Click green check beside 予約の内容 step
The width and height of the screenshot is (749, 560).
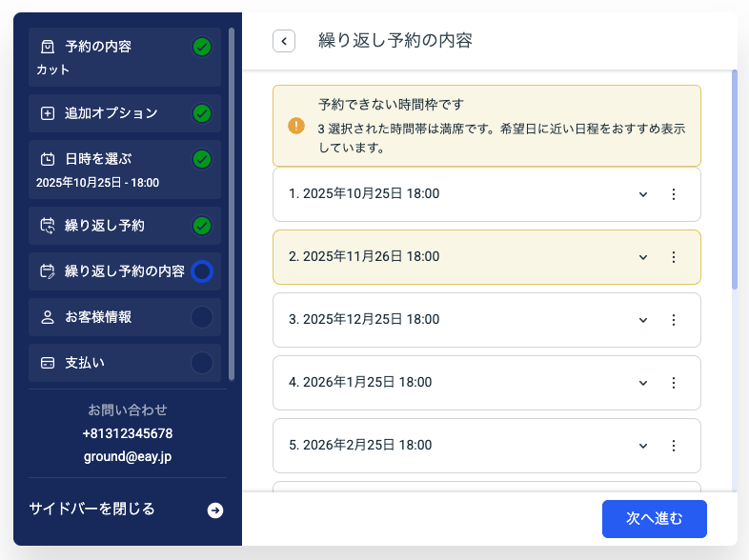[201, 47]
